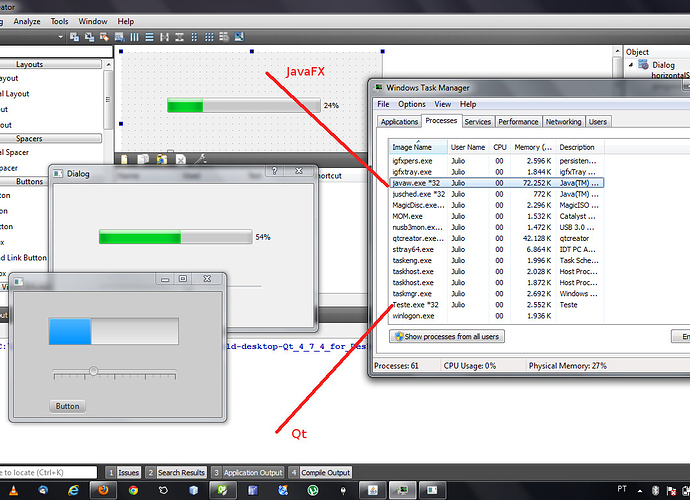Select Edit Widgets mode icon in designer toolbar
This screenshot has width=690, height=500.
click(x=74, y=37)
